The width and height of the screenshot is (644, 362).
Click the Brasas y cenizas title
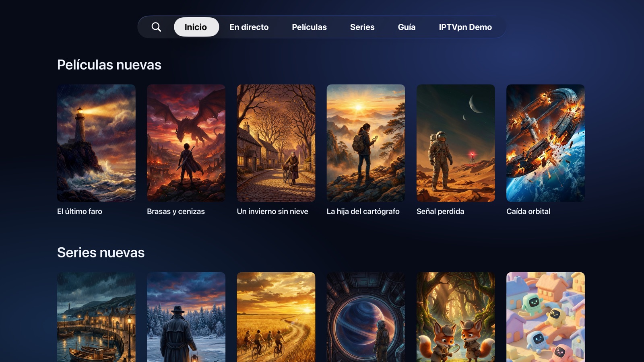tap(176, 211)
